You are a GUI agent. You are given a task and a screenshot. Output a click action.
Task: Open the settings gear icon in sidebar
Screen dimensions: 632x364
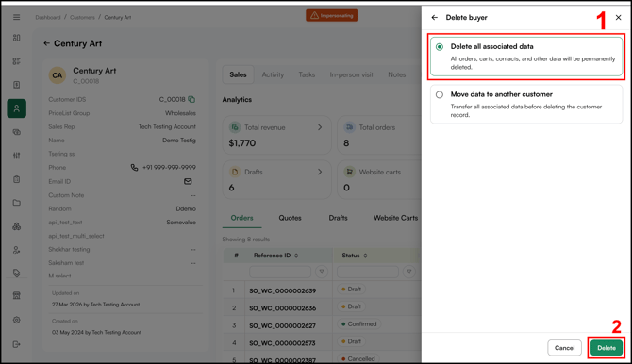tap(17, 320)
